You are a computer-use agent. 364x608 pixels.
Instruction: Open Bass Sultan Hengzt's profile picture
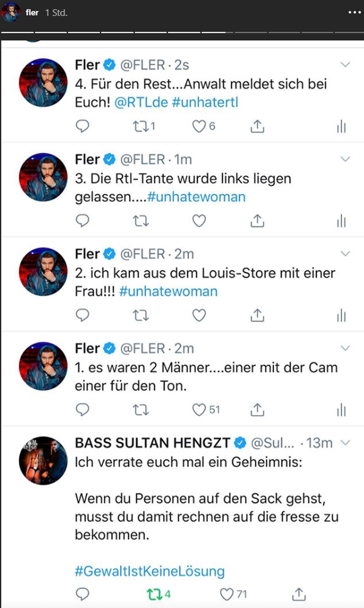[43, 460]
